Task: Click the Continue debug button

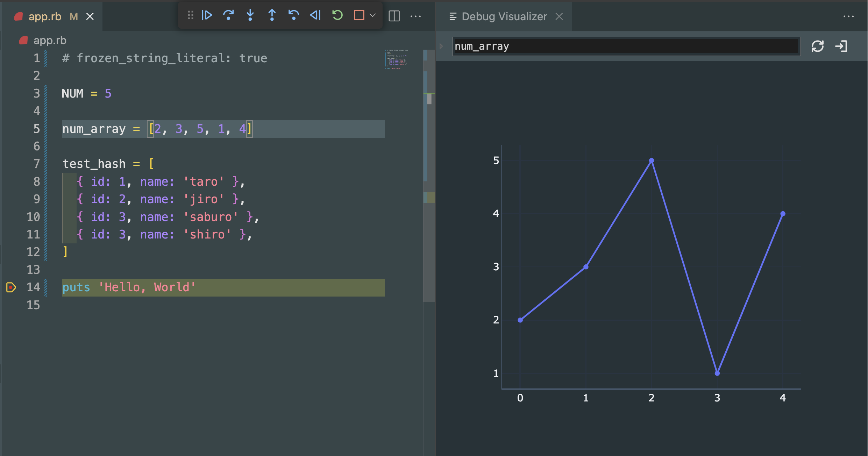Action: pos(207,15)
